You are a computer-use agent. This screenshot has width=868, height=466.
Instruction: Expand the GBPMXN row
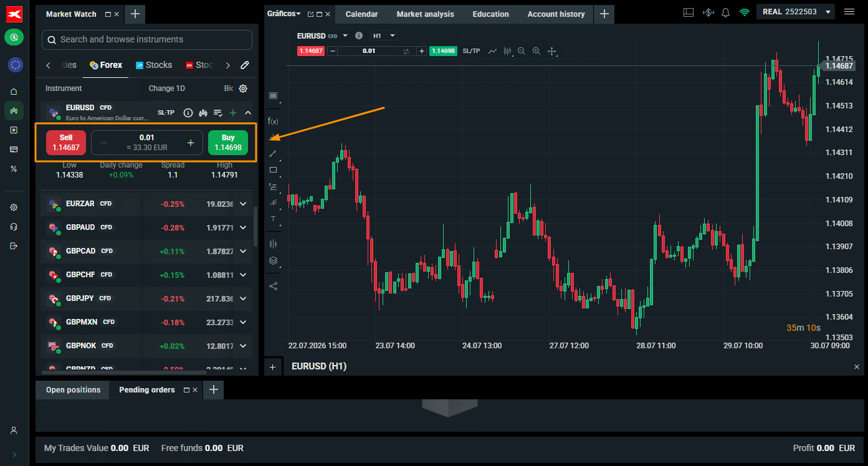pos(243,322)
